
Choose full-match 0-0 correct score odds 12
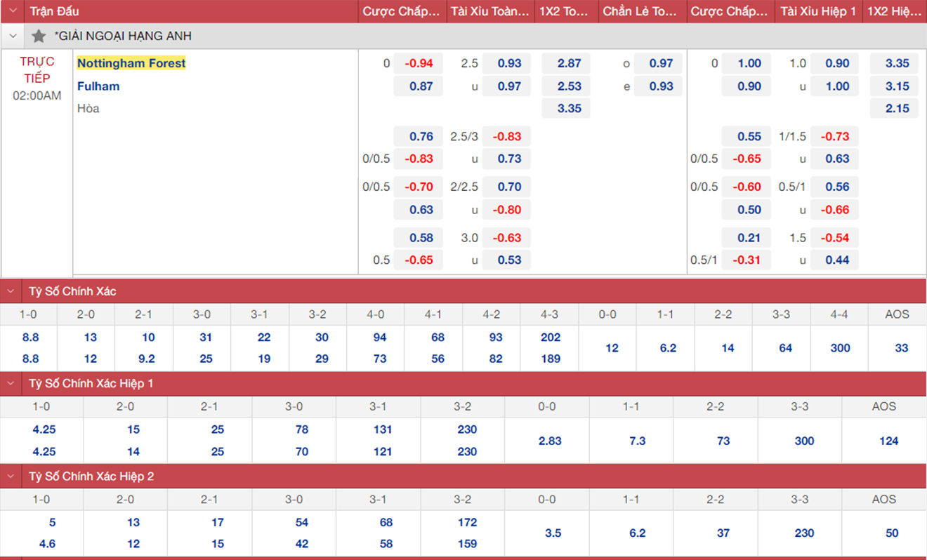612,348
